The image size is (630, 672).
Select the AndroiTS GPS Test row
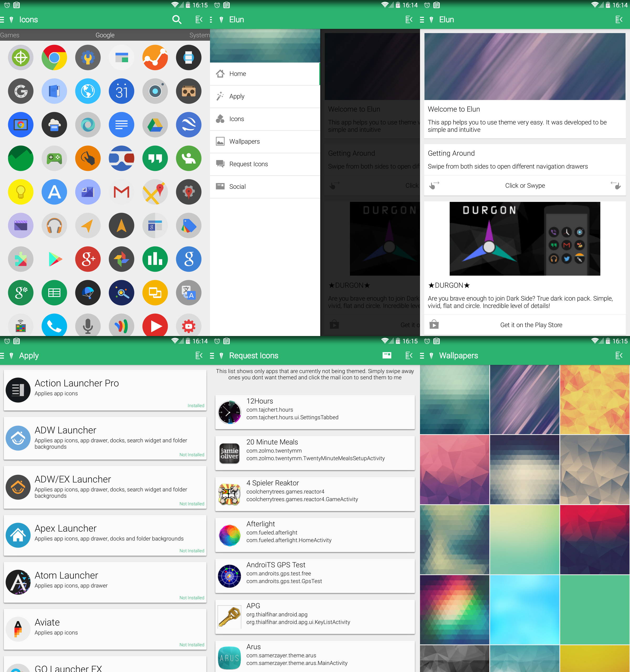click(x=315, y=576)
